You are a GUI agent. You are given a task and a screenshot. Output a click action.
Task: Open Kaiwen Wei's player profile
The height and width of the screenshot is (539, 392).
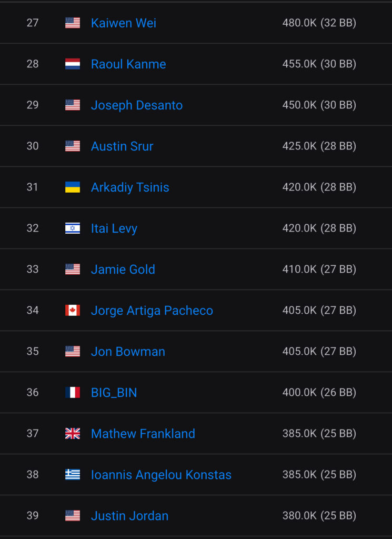pyautogui.click(x=124, y=23)
